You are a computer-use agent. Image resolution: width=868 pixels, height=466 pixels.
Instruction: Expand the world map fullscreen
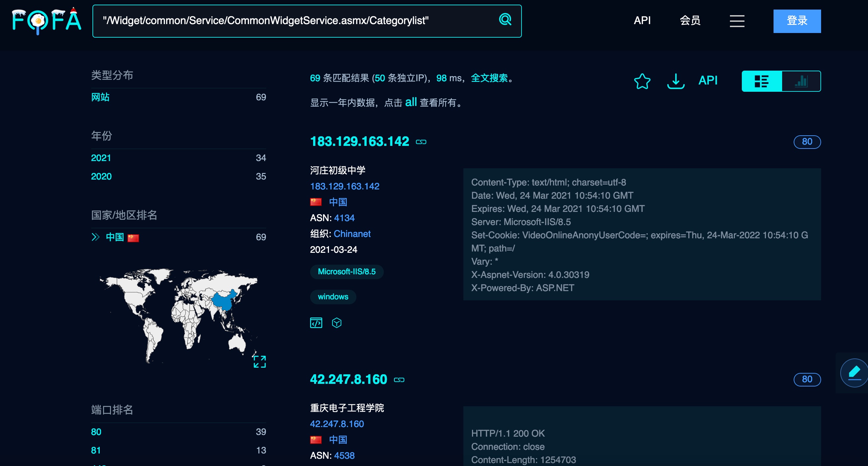click(x=260, y=361)
